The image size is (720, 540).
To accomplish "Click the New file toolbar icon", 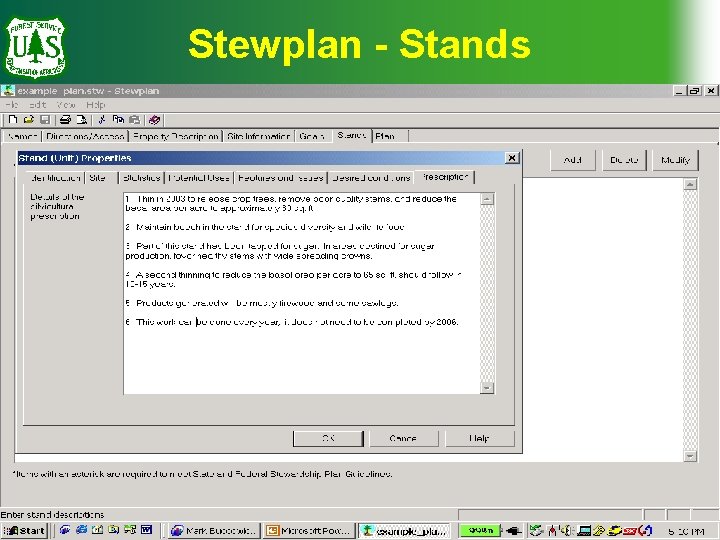I will [x=13, y=120].
